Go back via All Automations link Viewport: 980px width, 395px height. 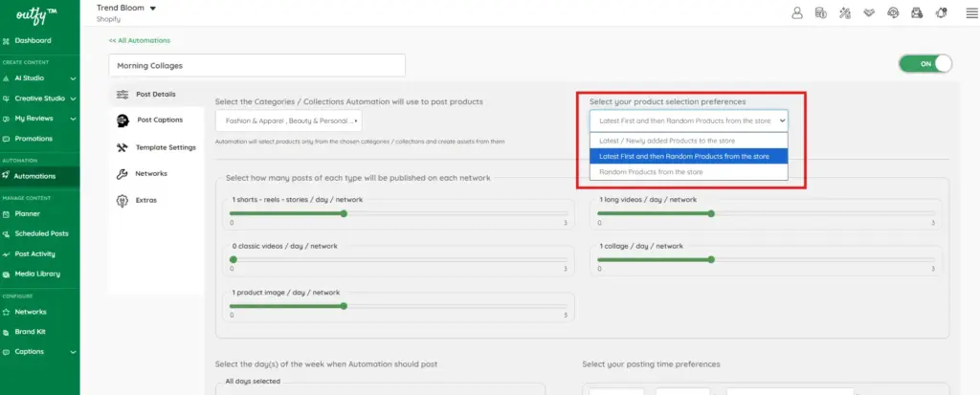(x=140, y=40)
